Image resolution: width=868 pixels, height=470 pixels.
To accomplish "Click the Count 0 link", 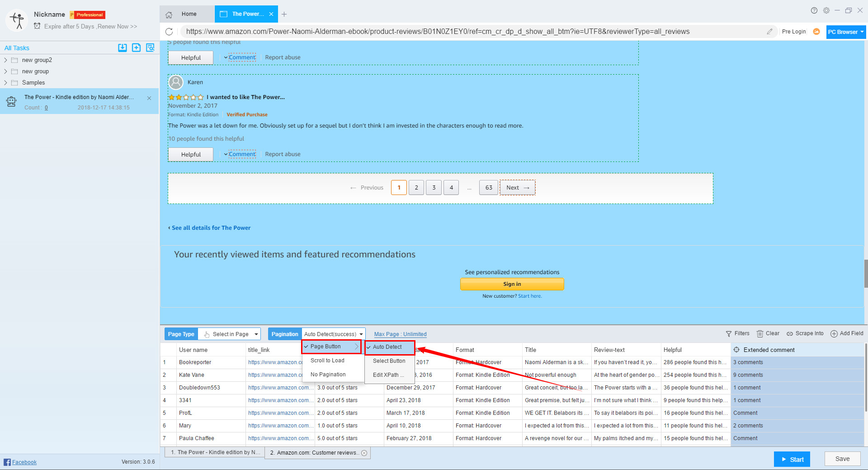I will [46, 108].
